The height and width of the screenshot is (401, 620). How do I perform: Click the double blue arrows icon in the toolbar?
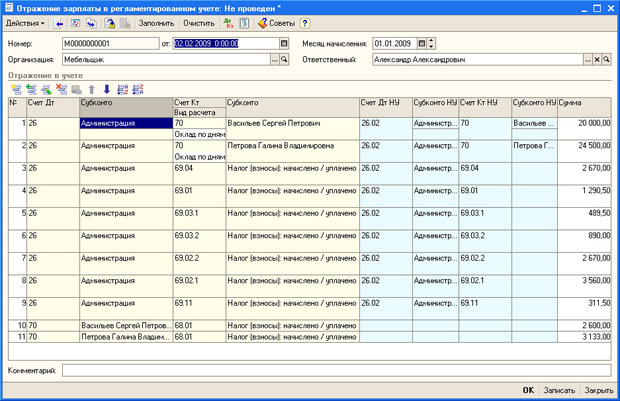coord(91,24)
